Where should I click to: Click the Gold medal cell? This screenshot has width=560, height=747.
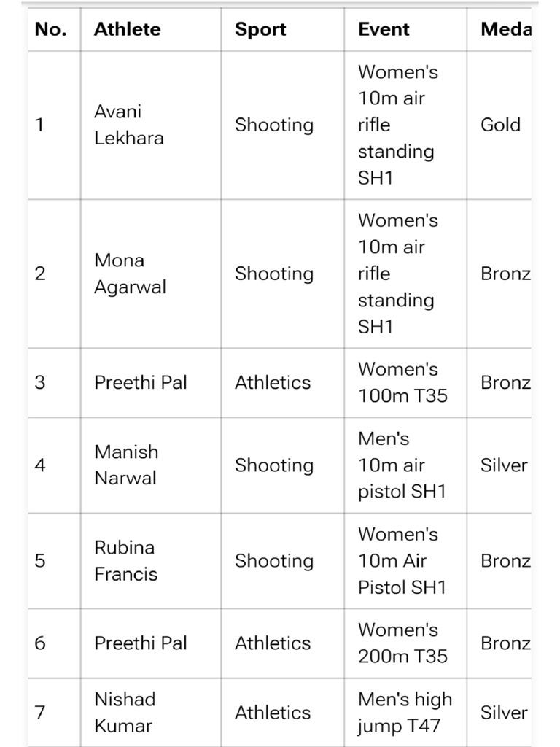pyautogui.click(x=500, y=125)
